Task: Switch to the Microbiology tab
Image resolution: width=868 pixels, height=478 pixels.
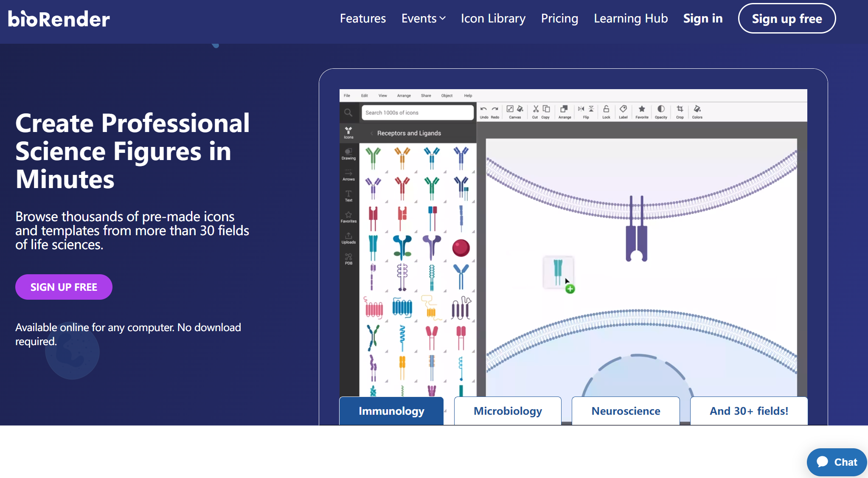Action: [x=508, y=411]
